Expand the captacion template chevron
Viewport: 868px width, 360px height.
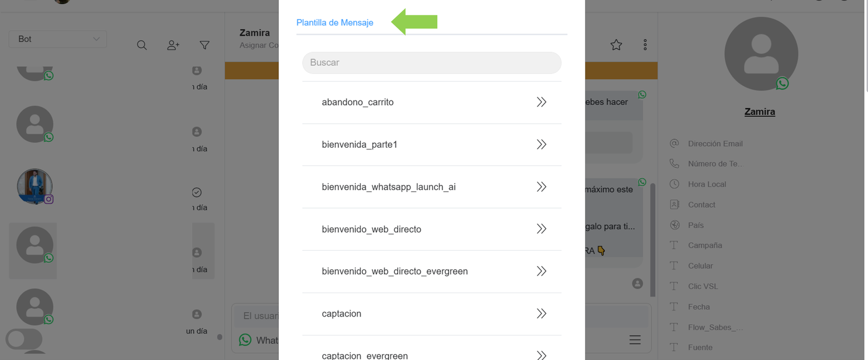541,313
